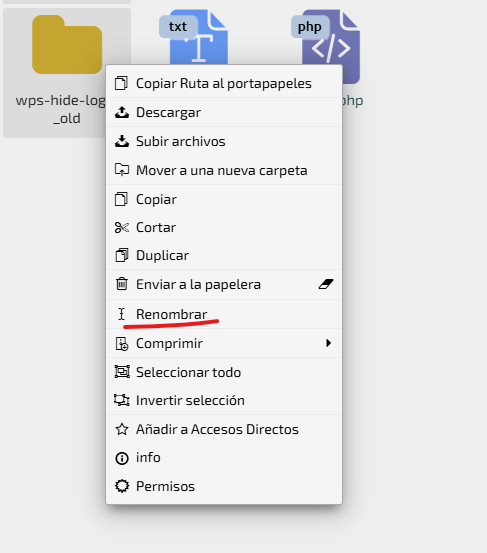Click the eraser icon for permanent delete

click(x=326, y=284)
